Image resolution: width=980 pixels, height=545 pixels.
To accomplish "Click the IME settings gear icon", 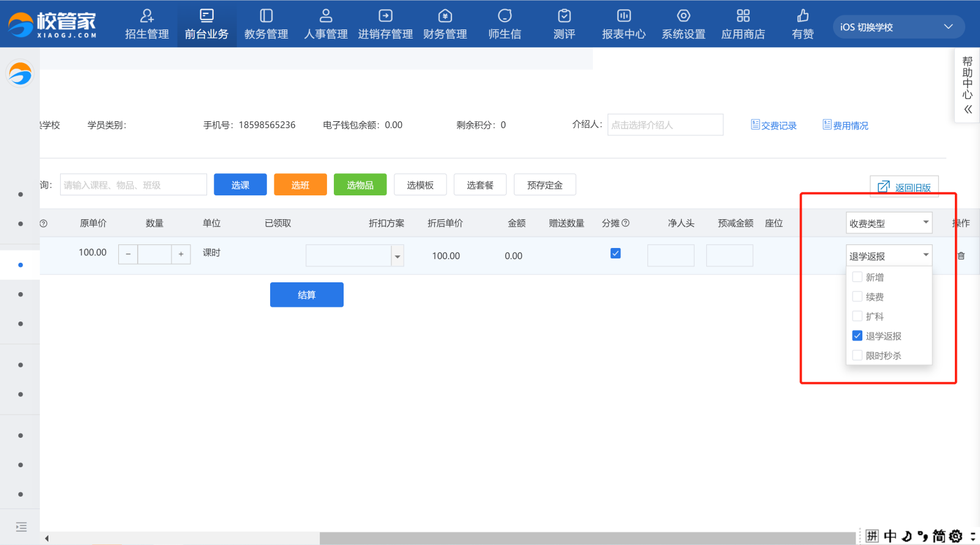I will pyautogui.click(x=956, y=536).
